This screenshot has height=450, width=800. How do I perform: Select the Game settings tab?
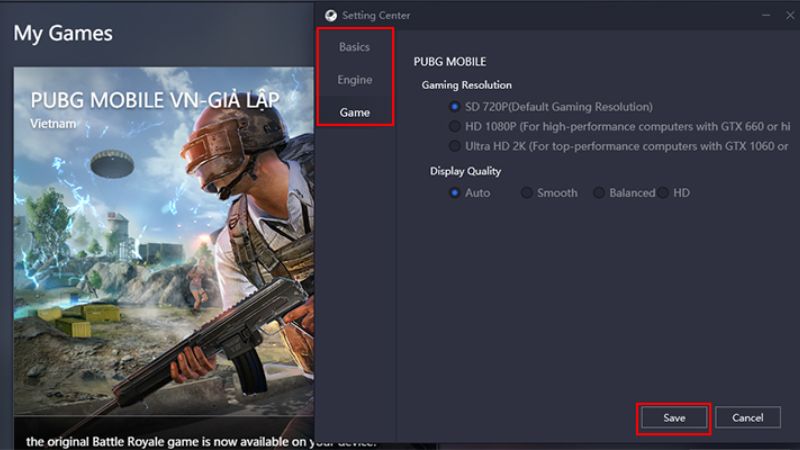click(355, 112)
